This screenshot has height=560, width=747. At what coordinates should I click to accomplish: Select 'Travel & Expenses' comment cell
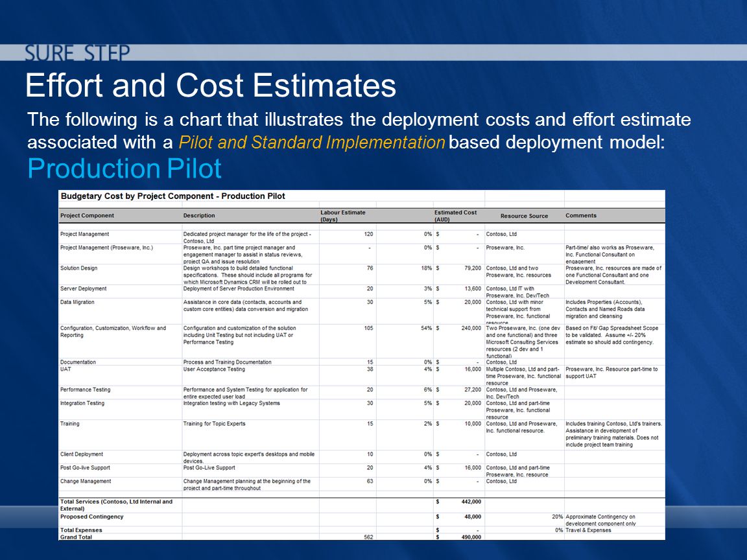point(588,530)
